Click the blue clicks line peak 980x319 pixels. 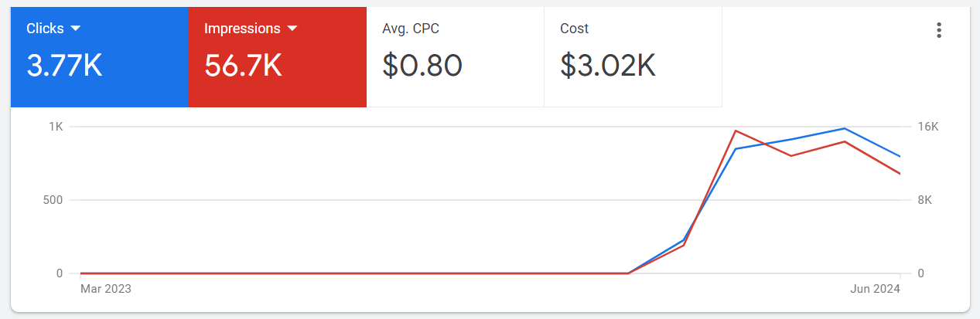tap(845, 128)
